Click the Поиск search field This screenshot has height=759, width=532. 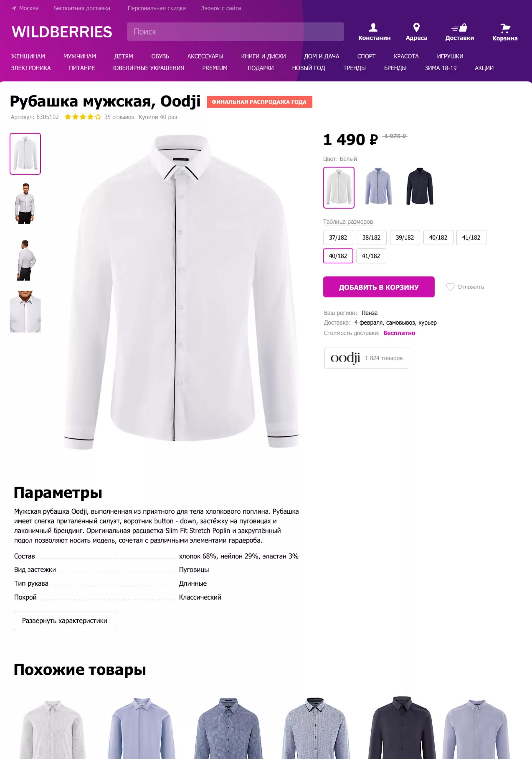(x=235, y=32)
